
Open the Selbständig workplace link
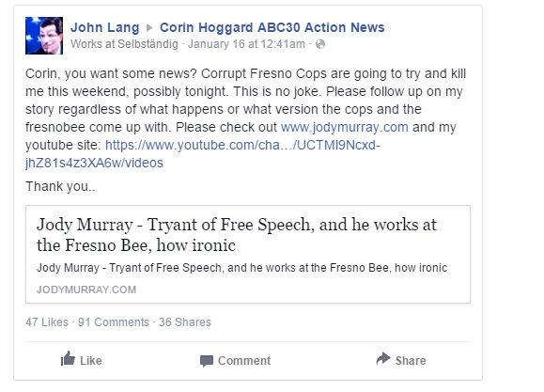click(x=148, y=44)
